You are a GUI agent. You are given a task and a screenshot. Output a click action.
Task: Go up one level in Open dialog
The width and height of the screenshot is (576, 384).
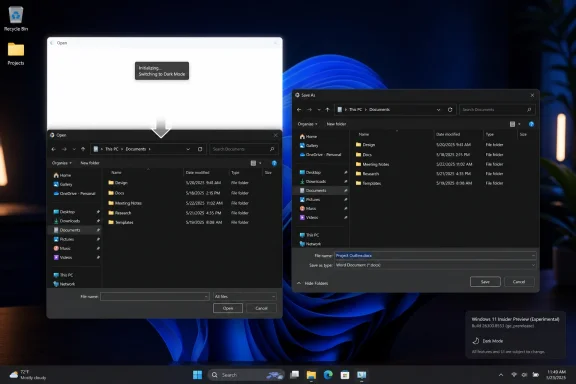click(x=83, y=149)
